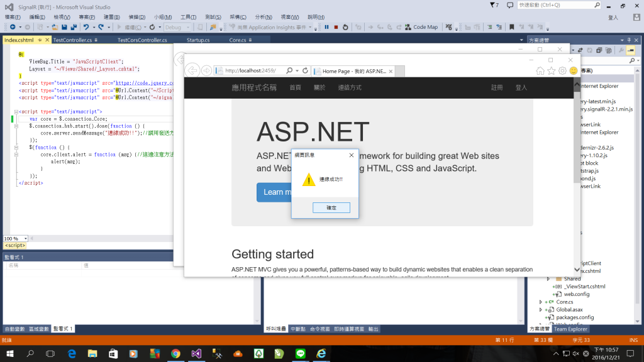Click the browser Favorites star icon

pos(551,71)
